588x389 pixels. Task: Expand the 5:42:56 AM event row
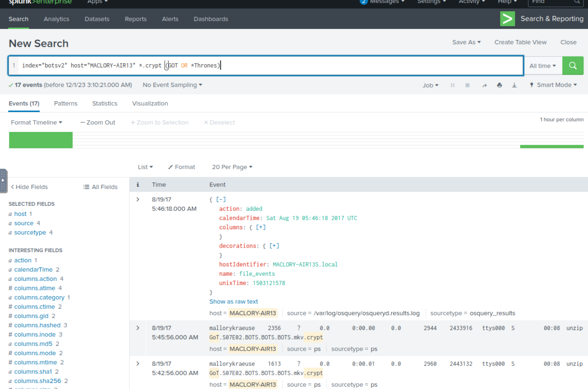tap(138, 364)
